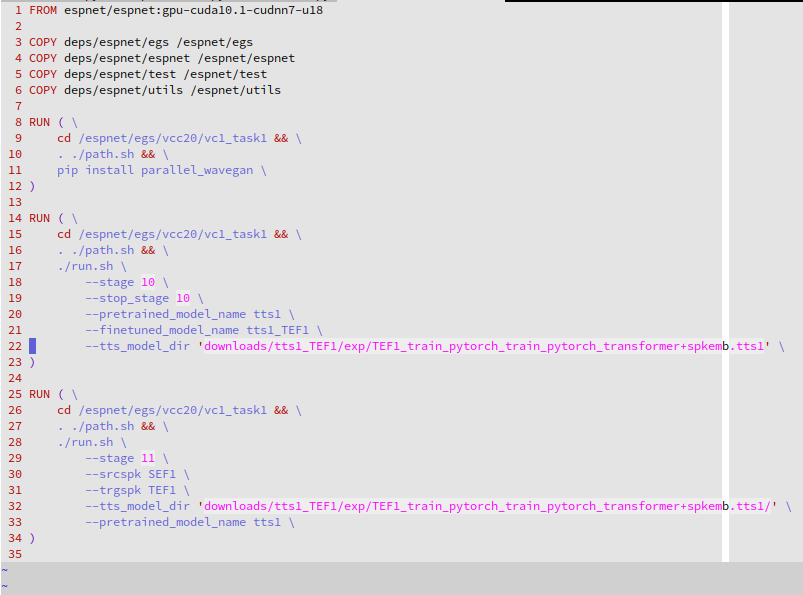Click the stage value 11 on line 29
This screenshot has height=595, width=803.
(148, 458)
